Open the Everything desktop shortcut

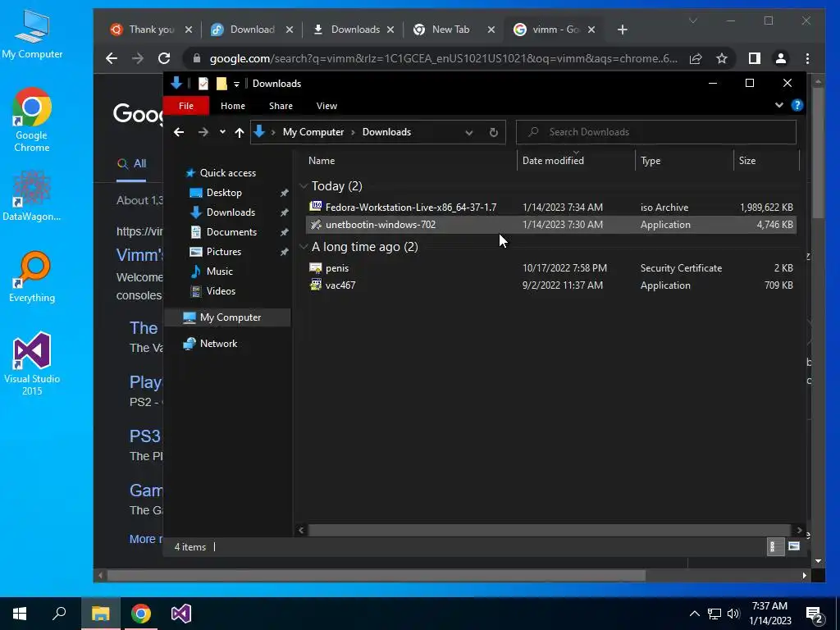32,276
